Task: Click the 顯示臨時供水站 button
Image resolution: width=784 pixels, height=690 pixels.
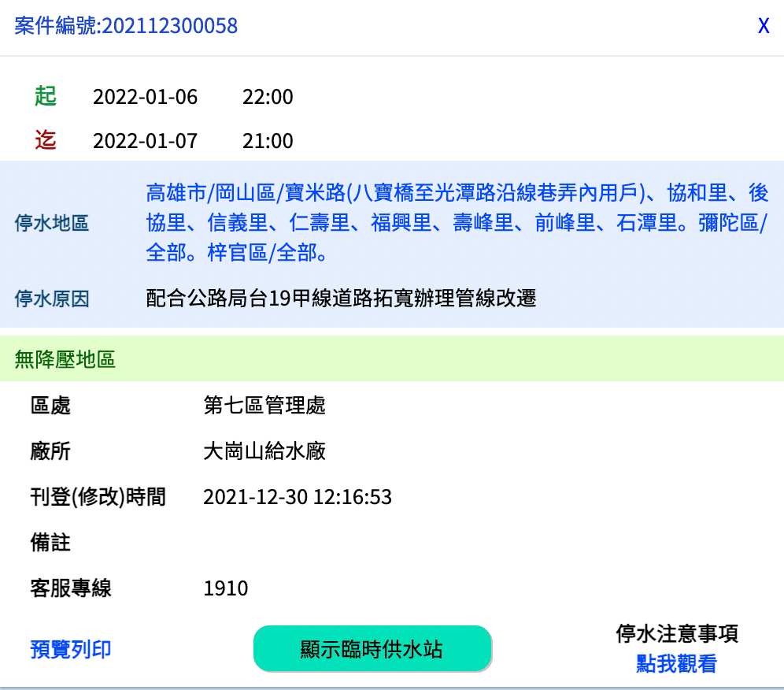Action: (x=372, y=648)
